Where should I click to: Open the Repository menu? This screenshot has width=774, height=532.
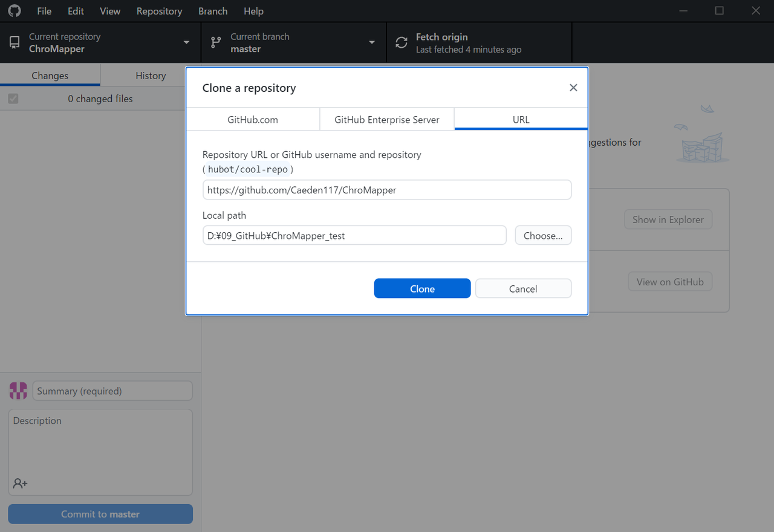[159, 11]
